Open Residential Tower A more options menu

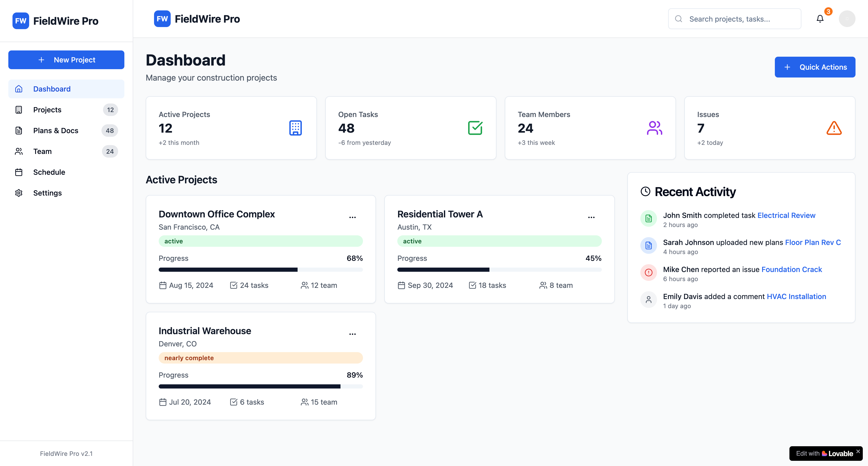591,217
